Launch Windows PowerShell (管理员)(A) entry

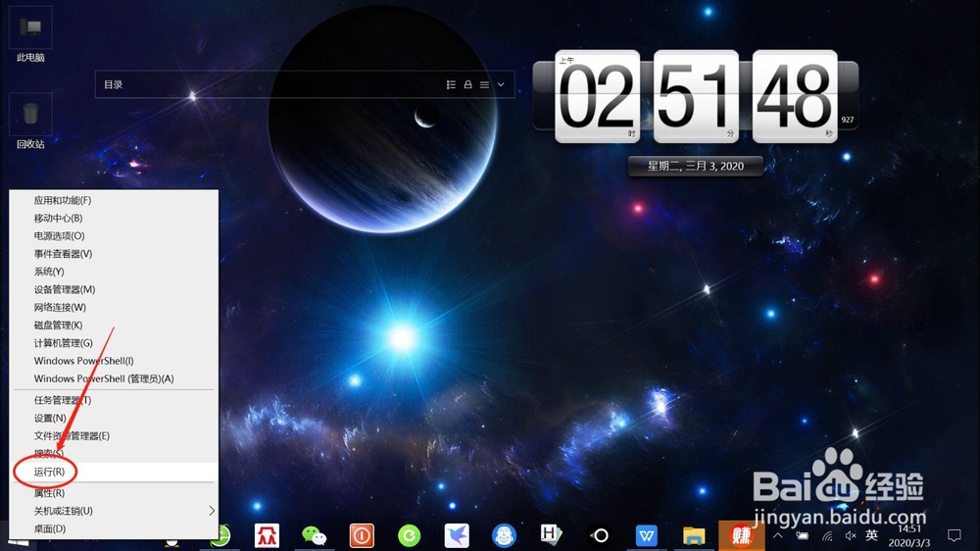click(x=114, y=378)
